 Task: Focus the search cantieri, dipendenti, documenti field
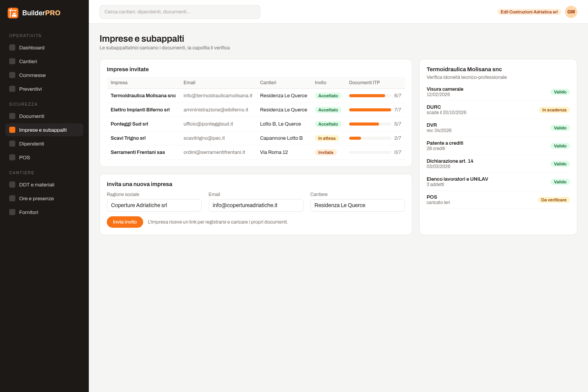tap(180, 12)
